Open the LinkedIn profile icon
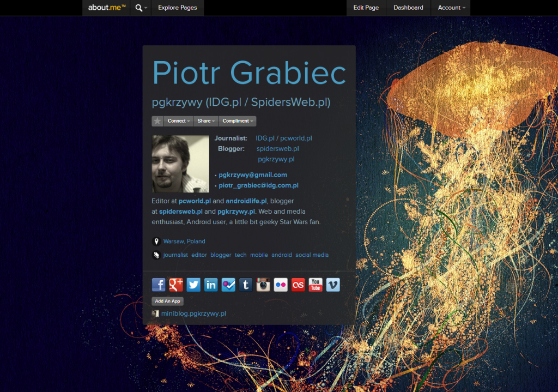 [x=211, y=285]
